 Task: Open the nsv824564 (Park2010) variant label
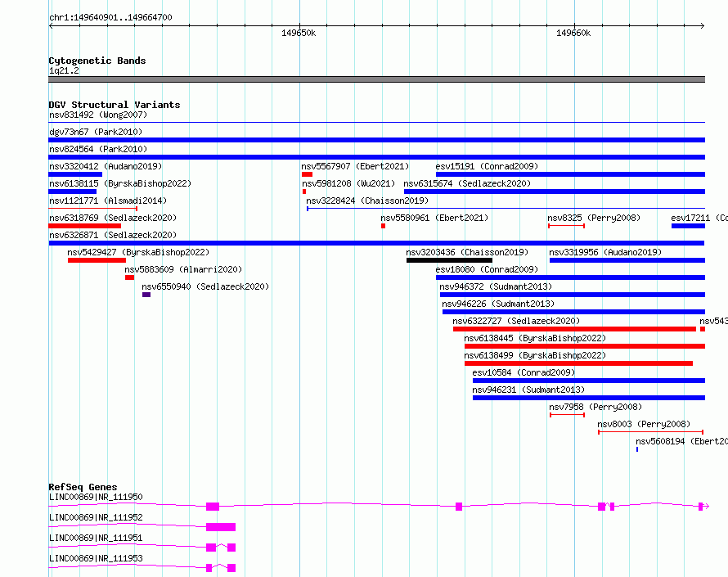[x=98, y=149]
